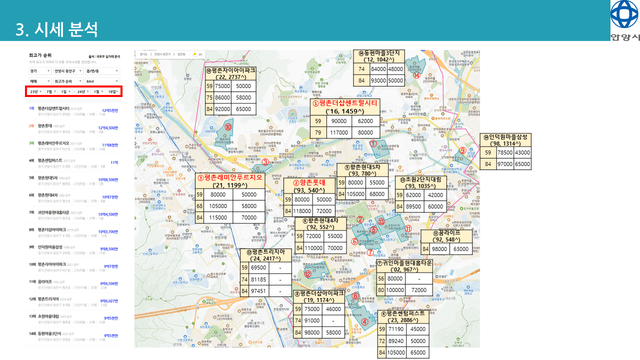The height and width of the screenshot is (360, 640).
Task: Open the 안양시 동안구 district dropdown
Action: click(x=68, y=71)
